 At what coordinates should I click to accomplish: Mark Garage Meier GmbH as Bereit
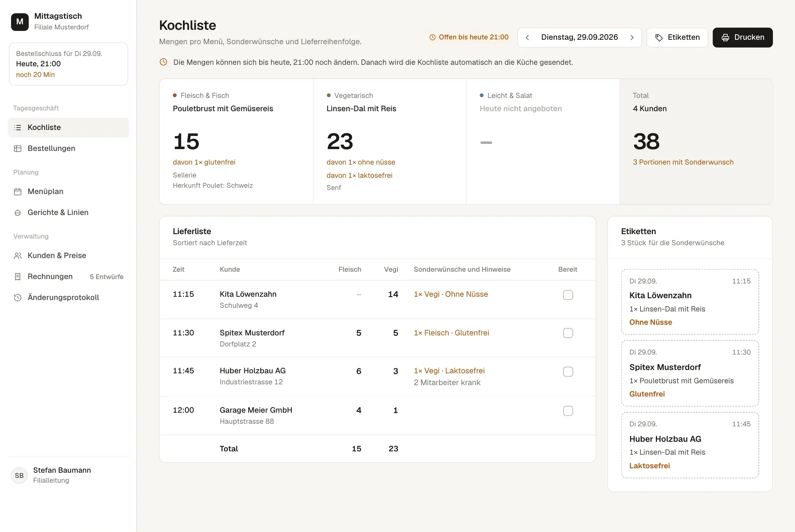click(x=568, y=411)
